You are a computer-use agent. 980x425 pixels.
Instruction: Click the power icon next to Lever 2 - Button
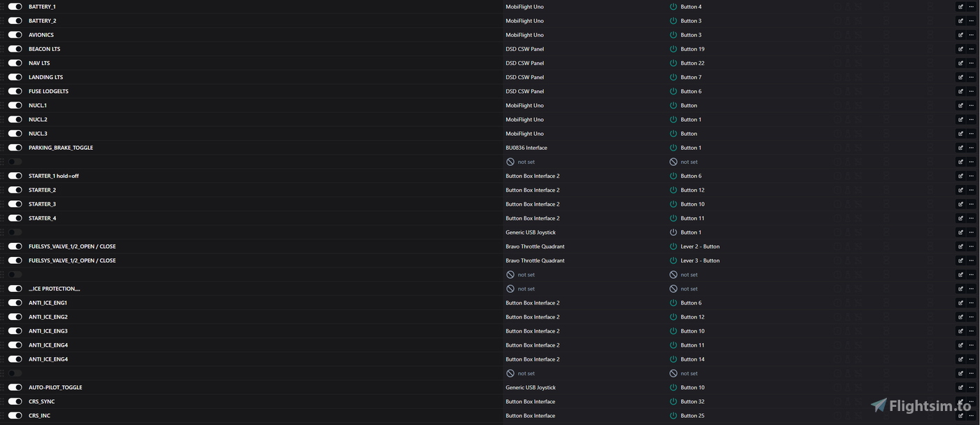click(x=673, y=246)
